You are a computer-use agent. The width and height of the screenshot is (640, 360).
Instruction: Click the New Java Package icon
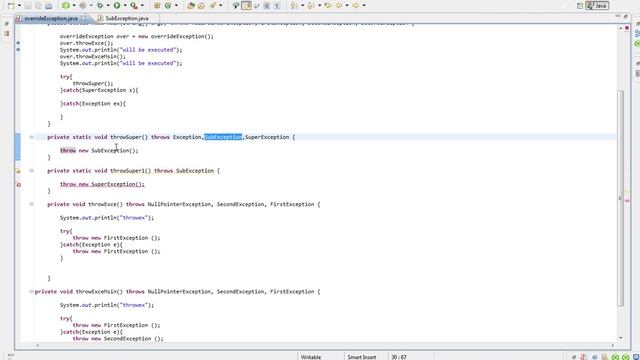157,6
